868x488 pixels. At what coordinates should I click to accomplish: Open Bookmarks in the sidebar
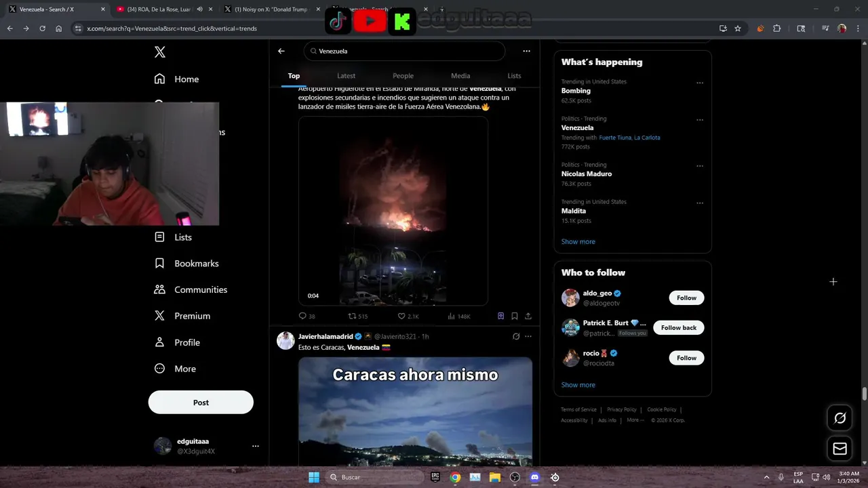pos(186,263)
